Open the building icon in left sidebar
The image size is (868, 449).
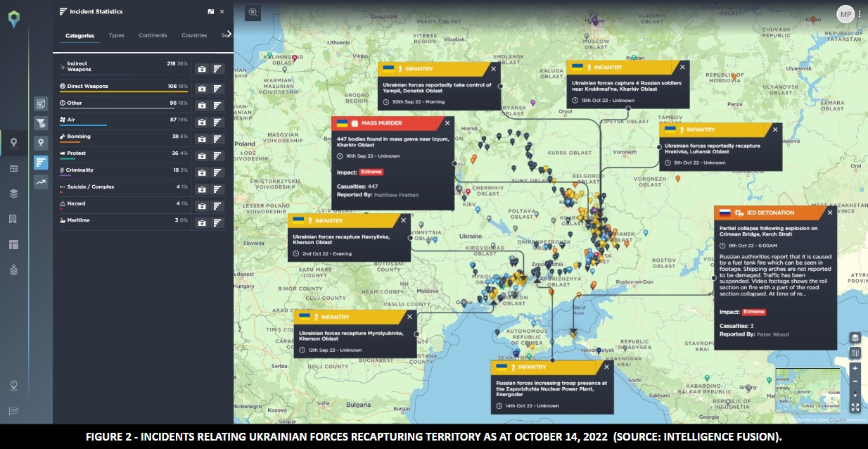13,219
